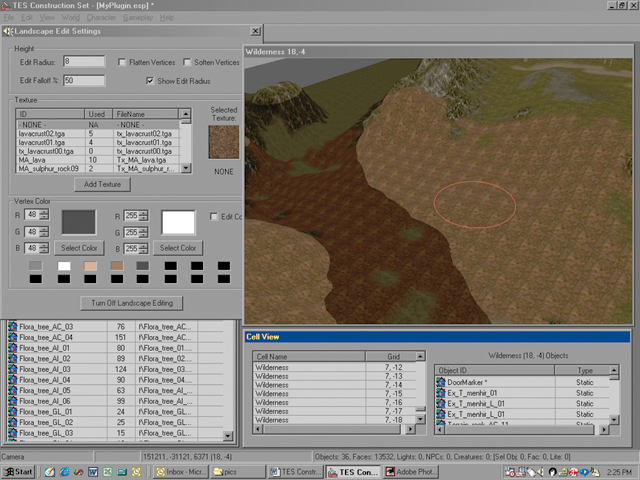
Task: Increase the left Red value spinner
Action: 44,211
